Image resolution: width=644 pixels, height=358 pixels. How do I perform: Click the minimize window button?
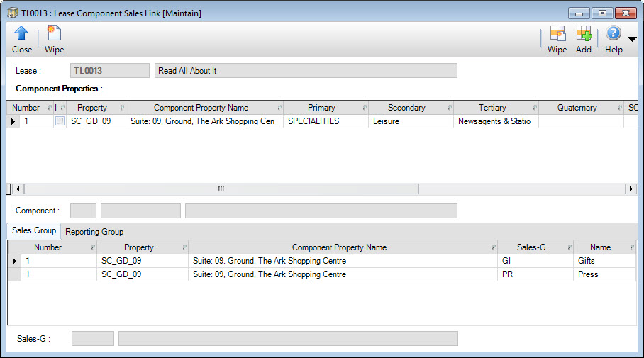(579, 13)
